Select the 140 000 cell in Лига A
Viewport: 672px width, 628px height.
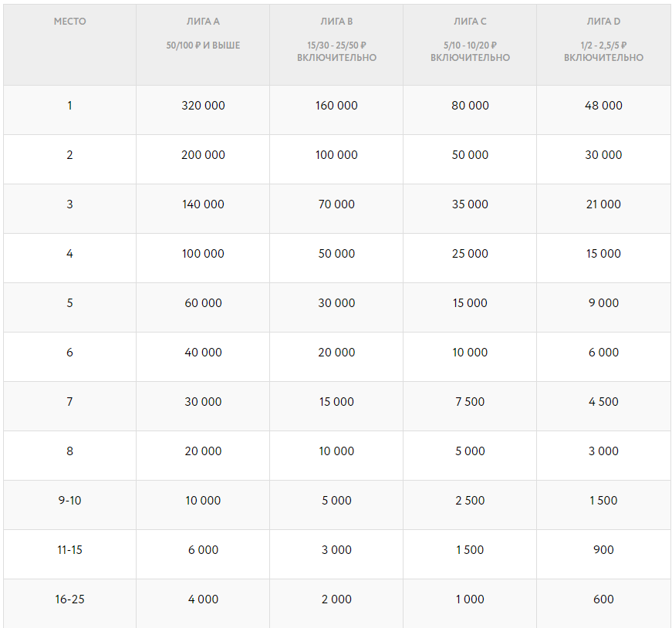point(203,204)
